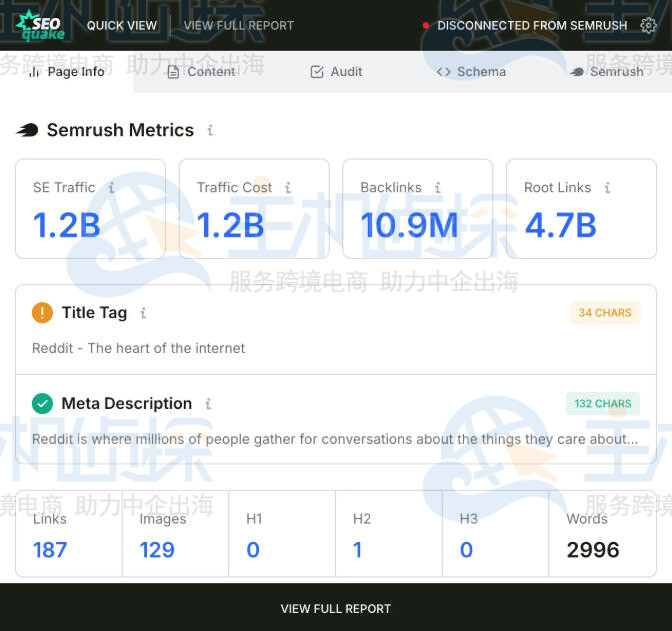The width and height of the screenshot is (672, 631).
Task: Click the 132 CHARS badge
Action: click(x=603, y=403)
